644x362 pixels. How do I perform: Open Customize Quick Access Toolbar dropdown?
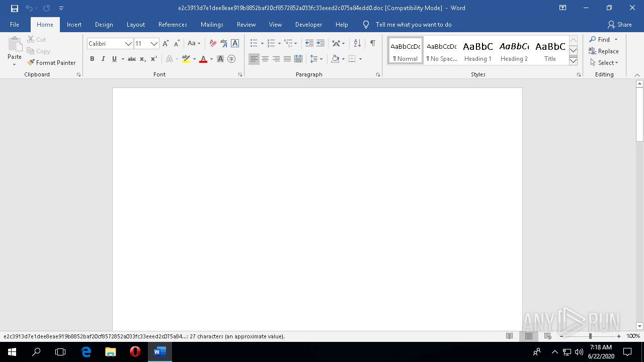[61, 8]
